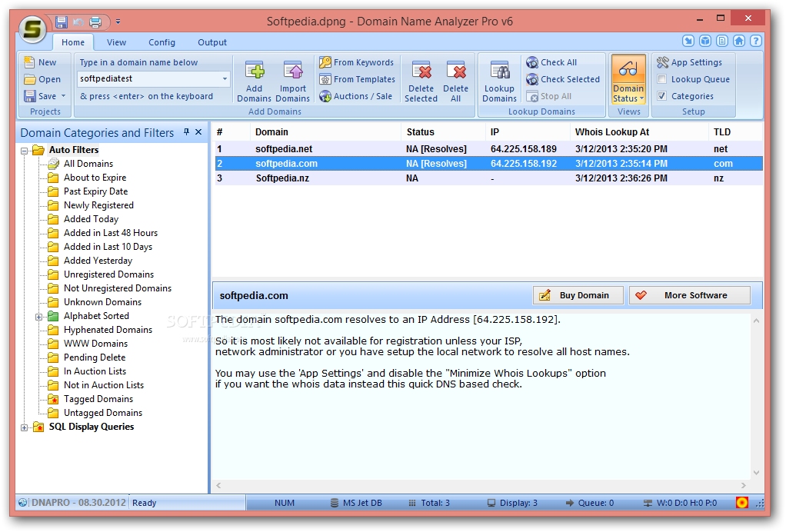Click the Add Domains icon

coord(254,81)
